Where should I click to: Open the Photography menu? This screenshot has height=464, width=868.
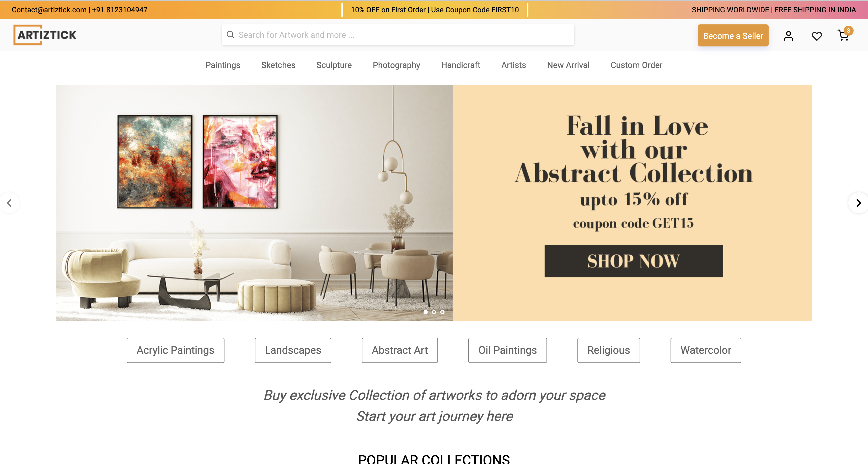pos(396,65)
